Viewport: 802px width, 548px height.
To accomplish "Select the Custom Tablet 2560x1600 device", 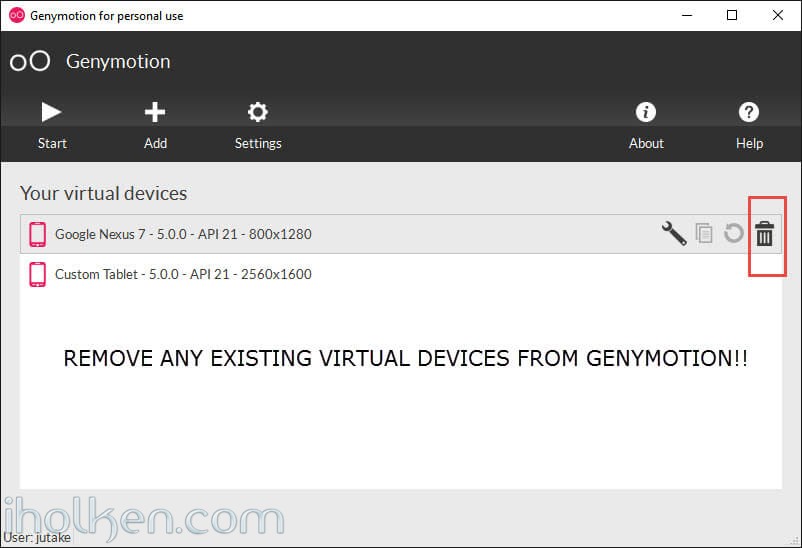I will [x=401, y=274].
